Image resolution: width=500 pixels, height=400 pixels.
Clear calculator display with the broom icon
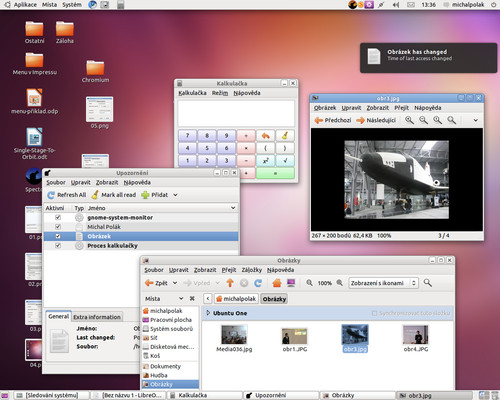click(x=285, y=135)
